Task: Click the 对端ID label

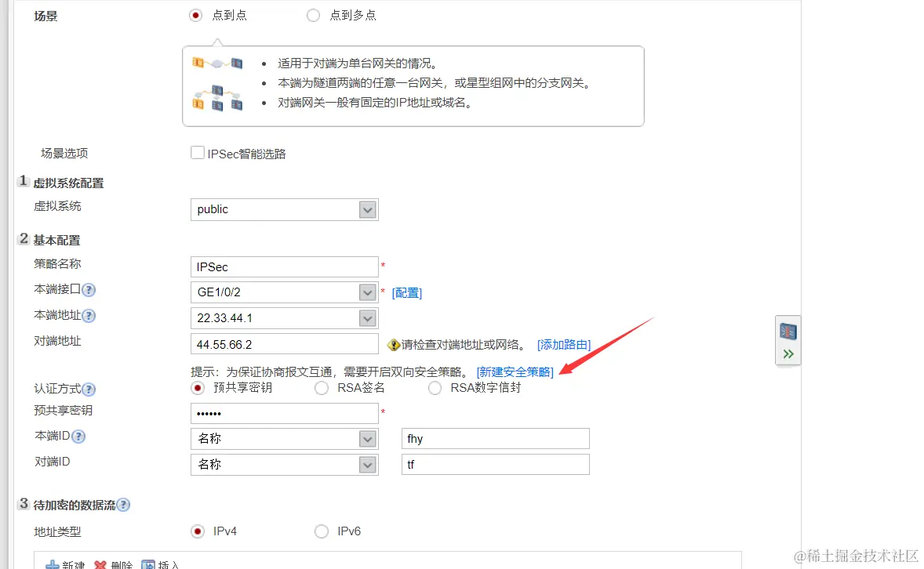Action: [x=52, y=461]
